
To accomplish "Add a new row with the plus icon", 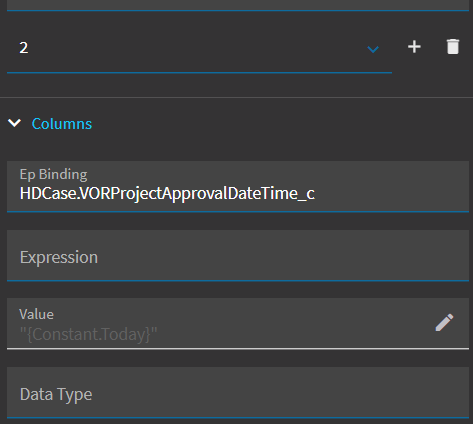I will pos(414,47).
